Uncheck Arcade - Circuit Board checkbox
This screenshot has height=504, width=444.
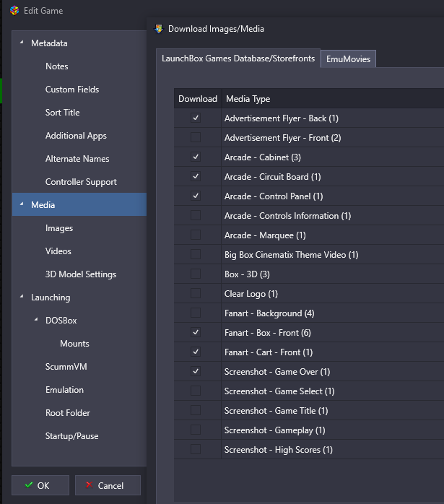(196, 176)
